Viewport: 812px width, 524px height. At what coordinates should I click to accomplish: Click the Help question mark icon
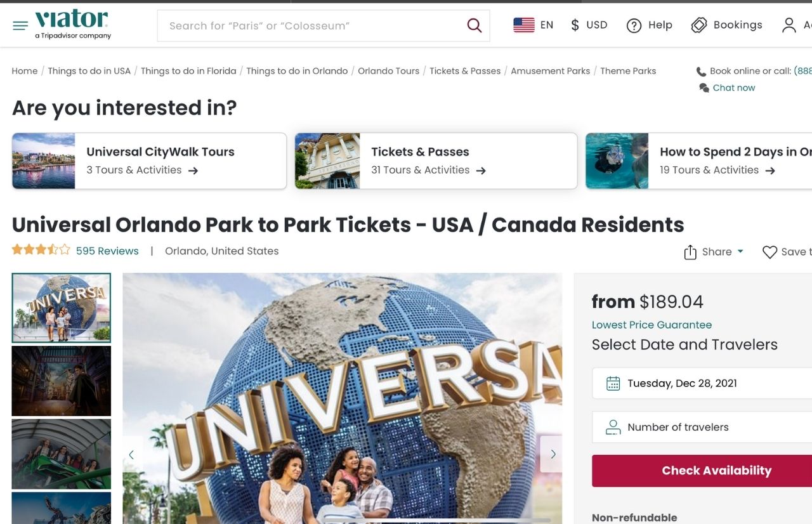point(634,25)
